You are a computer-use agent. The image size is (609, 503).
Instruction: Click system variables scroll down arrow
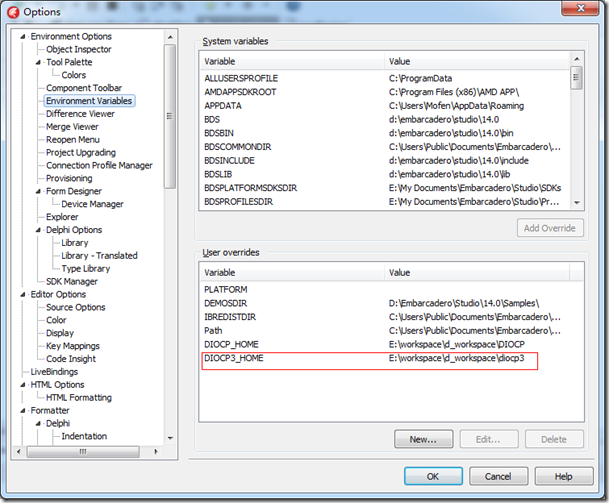[577, 202]
